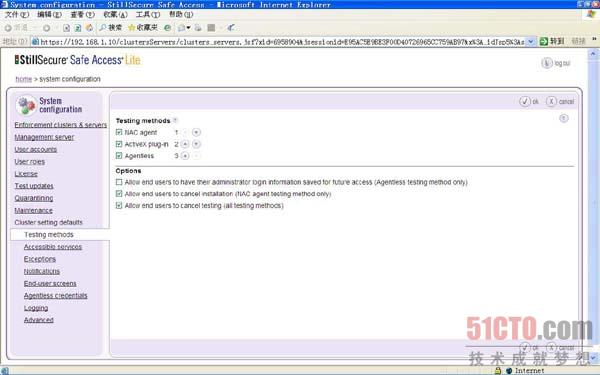Image resolution: width=600 pixels, height=375 pixels.
Task: Click the lock icon in status bar
Action: tap(497, 370)
